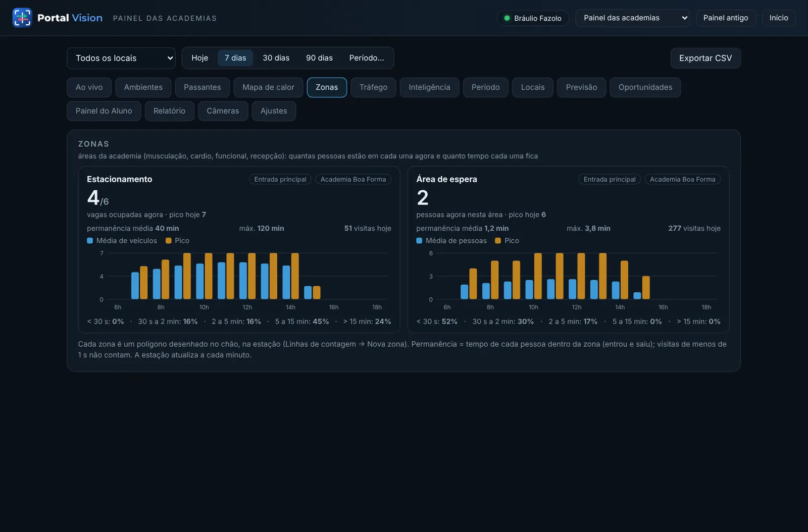Click the orange Pico legend in Área de espera
Viewport: 808px width, 532px height.
(x=507, y=241)
